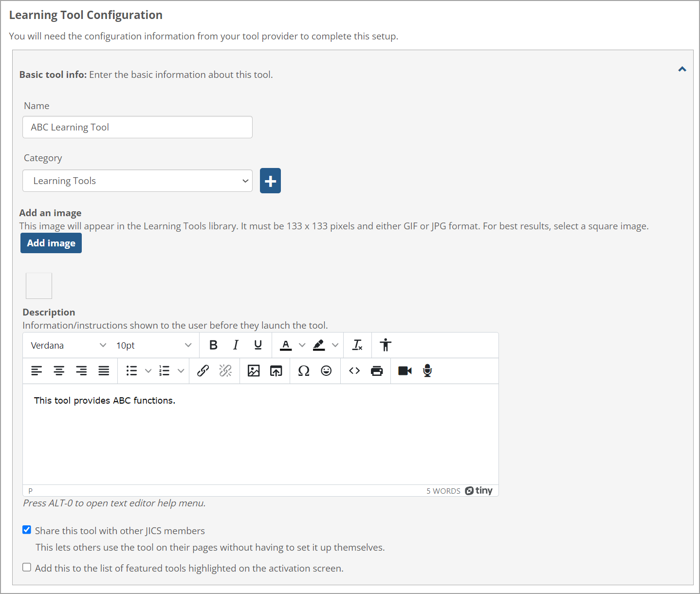Open the text color picker arrow

(302, 345)
